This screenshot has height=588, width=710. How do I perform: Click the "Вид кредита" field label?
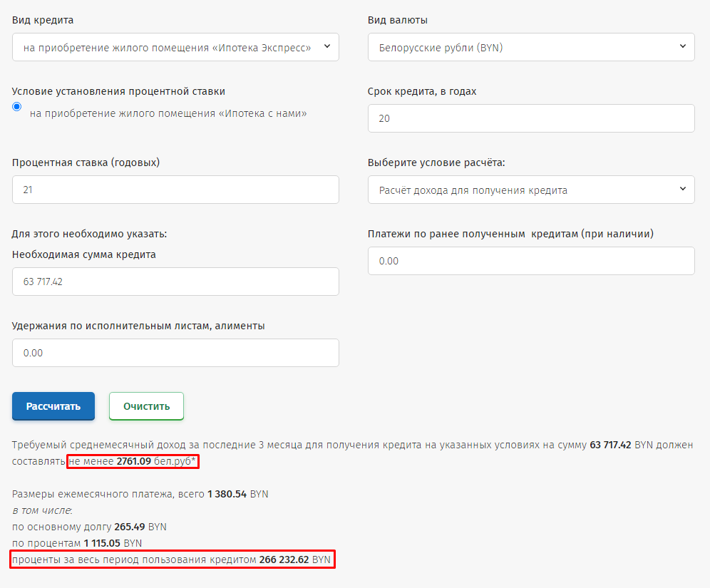[43, 20]
